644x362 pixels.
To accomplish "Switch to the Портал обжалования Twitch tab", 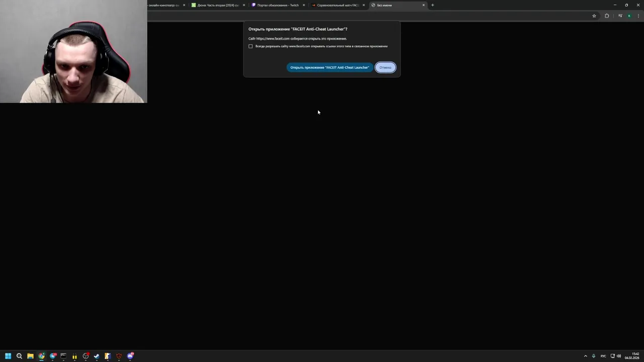I will point(278,5).
